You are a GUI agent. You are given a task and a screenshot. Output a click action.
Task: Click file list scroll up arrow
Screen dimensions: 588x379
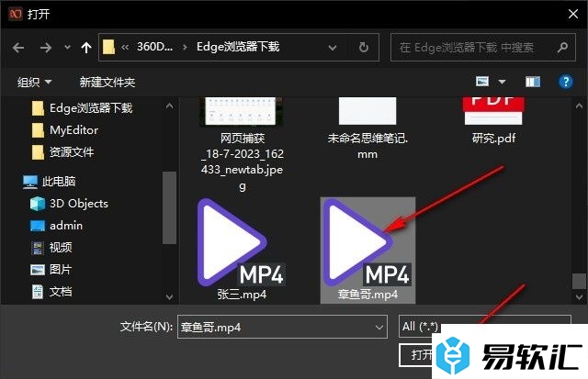point(579,106)
